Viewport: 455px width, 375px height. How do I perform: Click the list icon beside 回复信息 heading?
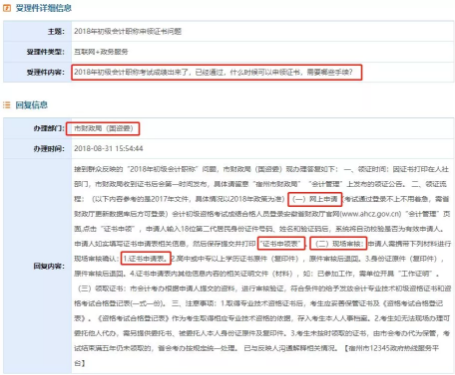click(x=7, y=105)
